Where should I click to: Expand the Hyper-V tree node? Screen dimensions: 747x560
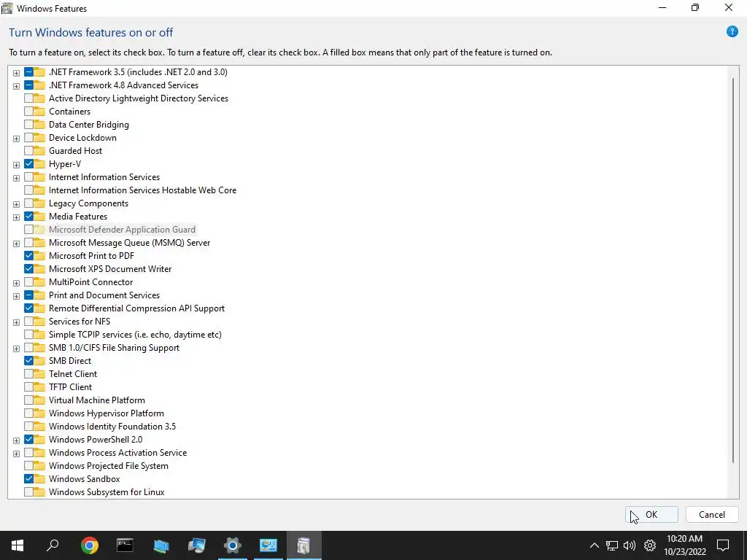16,165
